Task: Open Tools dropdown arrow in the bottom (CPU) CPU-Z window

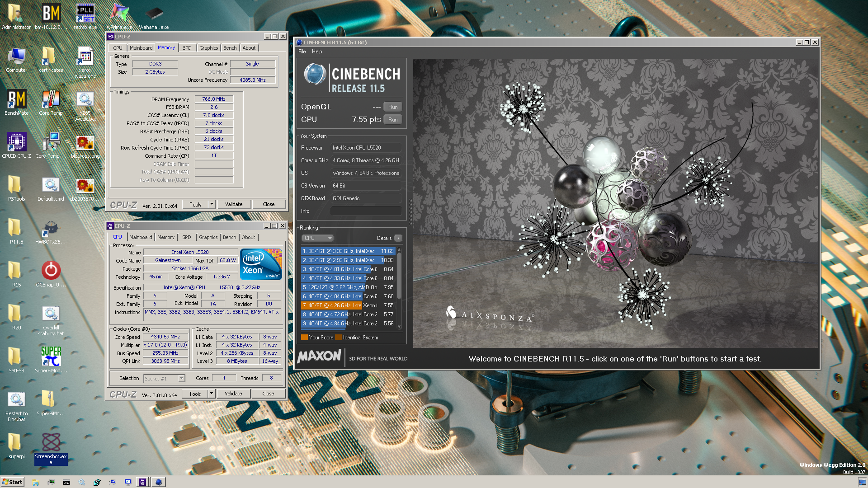Action: (x=211, y=394)
